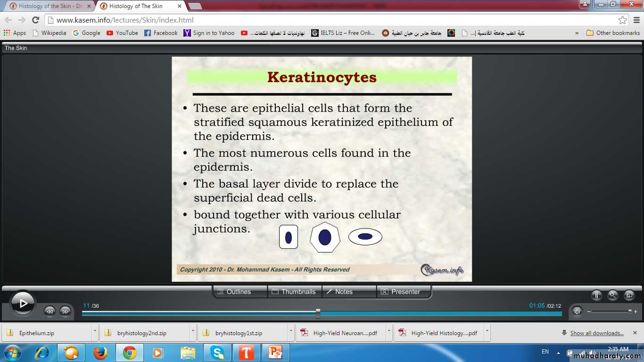
Task: Open the Chrome hamburger menu
Action: pyautogui.click(x=636, y=20)
